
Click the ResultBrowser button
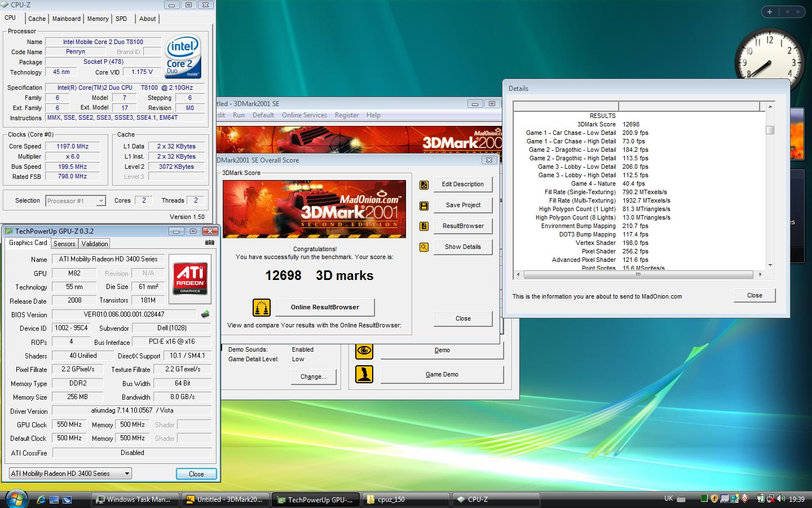point(463,226)
